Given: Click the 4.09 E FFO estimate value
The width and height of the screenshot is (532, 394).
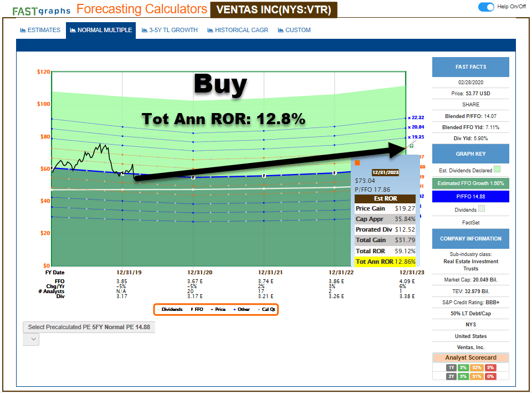Looking at the screenshot, I should 407,282.
